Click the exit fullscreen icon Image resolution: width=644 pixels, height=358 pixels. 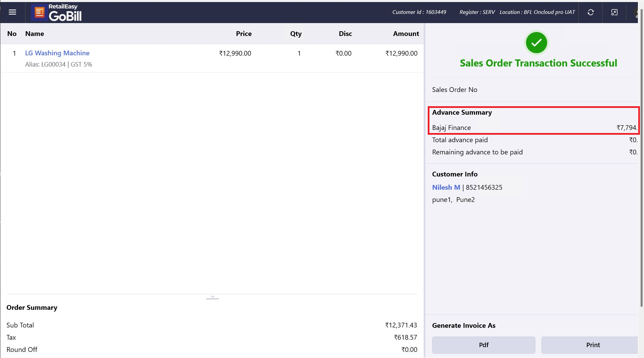click(x=614, y=12)
